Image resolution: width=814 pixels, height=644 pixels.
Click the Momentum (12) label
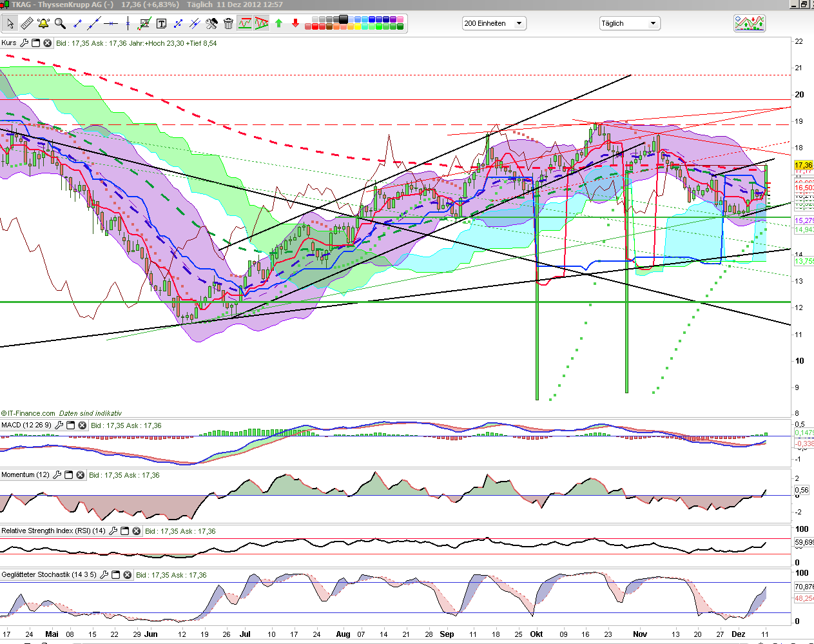click(x=25, y=475)
